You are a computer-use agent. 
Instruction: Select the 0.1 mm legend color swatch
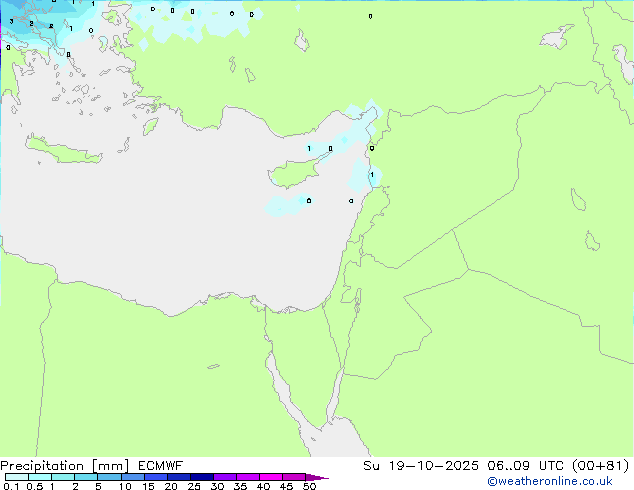pyautogui.click(x=17, y=477)
